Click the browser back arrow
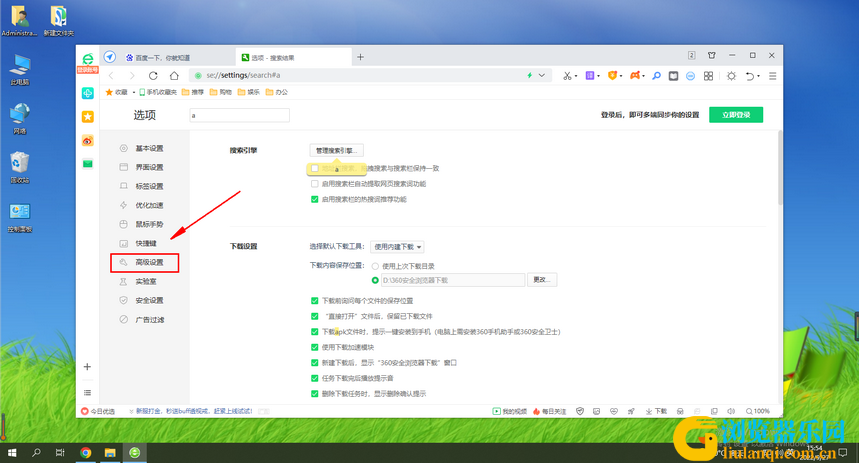Image resolution: width=859 pixels, height=463 pixels. click(112, 76)
